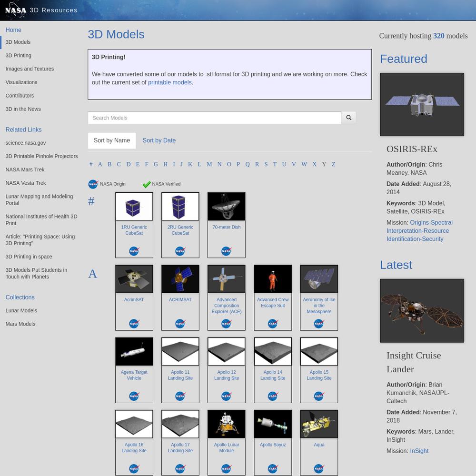Open Lunar Models collection link

point(21,310)
